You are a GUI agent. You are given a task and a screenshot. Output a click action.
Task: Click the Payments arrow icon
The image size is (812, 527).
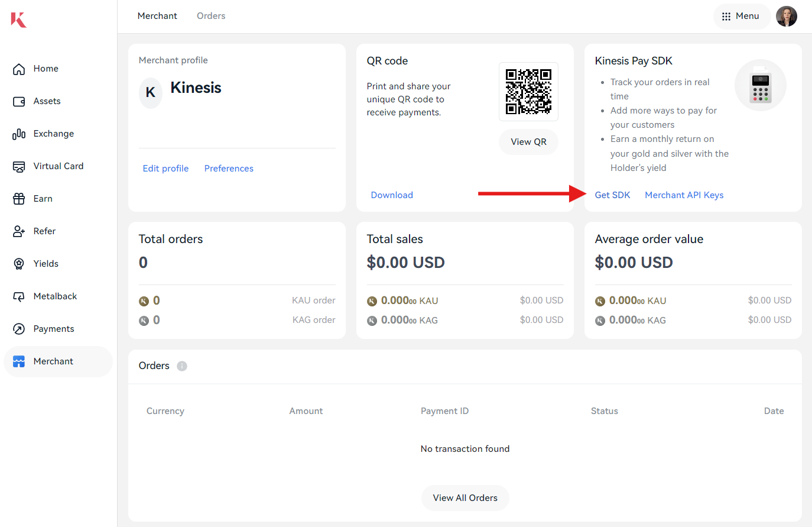(x=19, y=329)
